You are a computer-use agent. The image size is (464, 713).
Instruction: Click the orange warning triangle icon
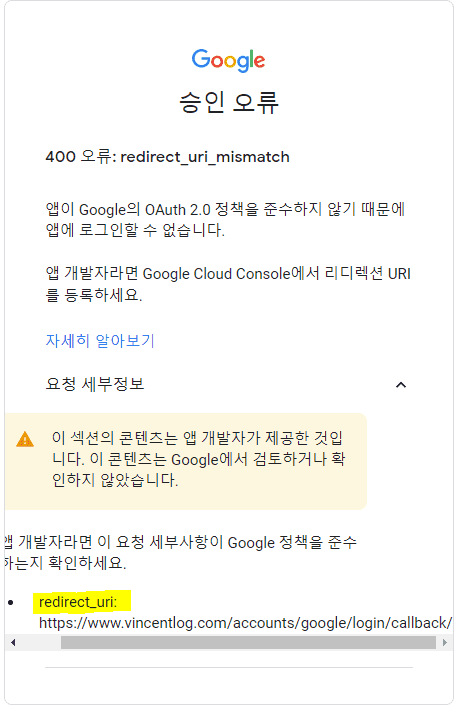[x=25, y=439]
